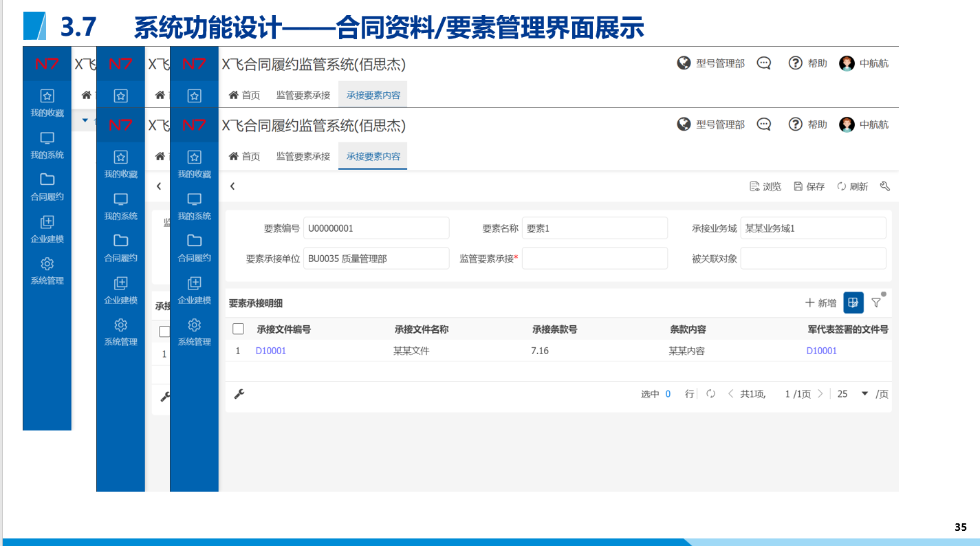The width and height of the screenshot is (980, 546).
Task: Go to the previous page of the table
Action: point(730,394)
